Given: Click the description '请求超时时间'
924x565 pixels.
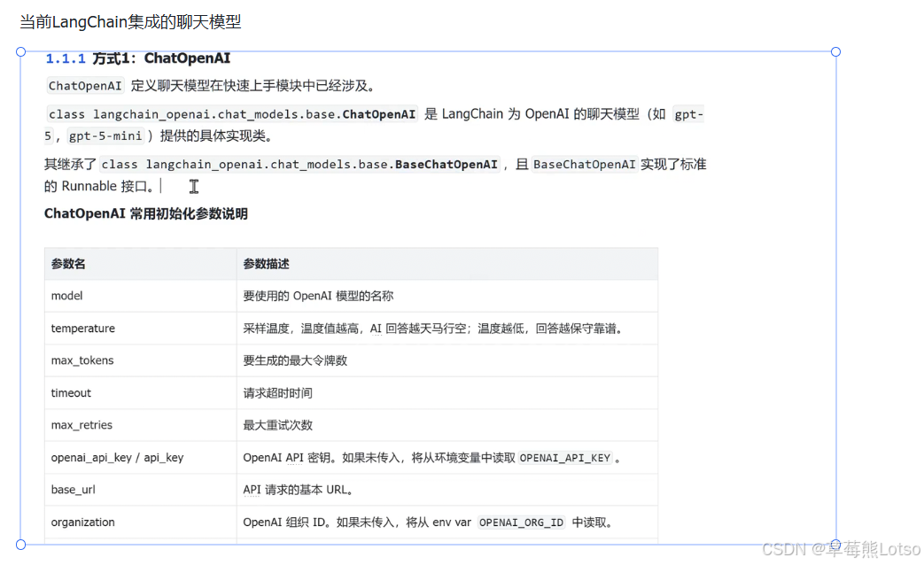Looking at the screenshot, I should (x=277, y=393).
